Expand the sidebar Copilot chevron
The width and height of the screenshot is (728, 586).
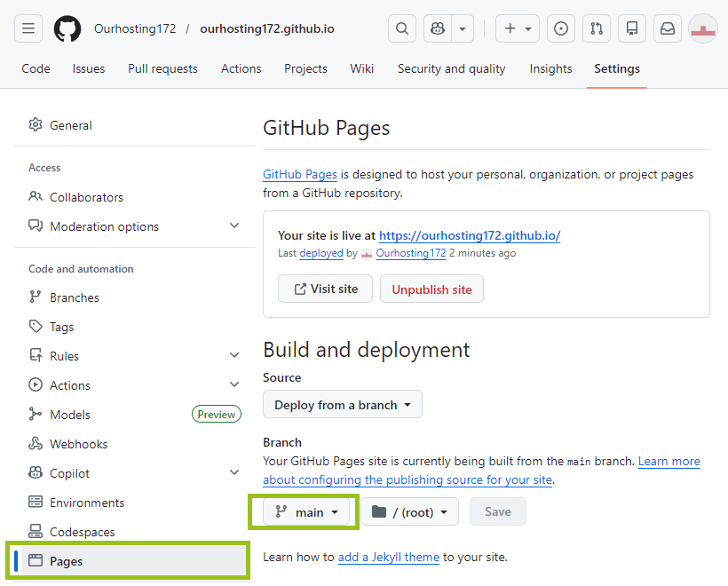(234, 472)
